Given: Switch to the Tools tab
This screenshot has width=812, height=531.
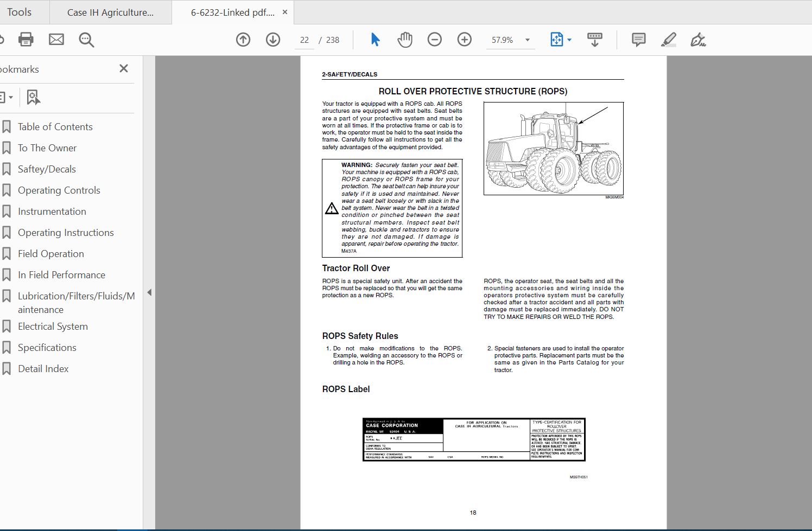Looking at the screenshot, I should [20, 12].
